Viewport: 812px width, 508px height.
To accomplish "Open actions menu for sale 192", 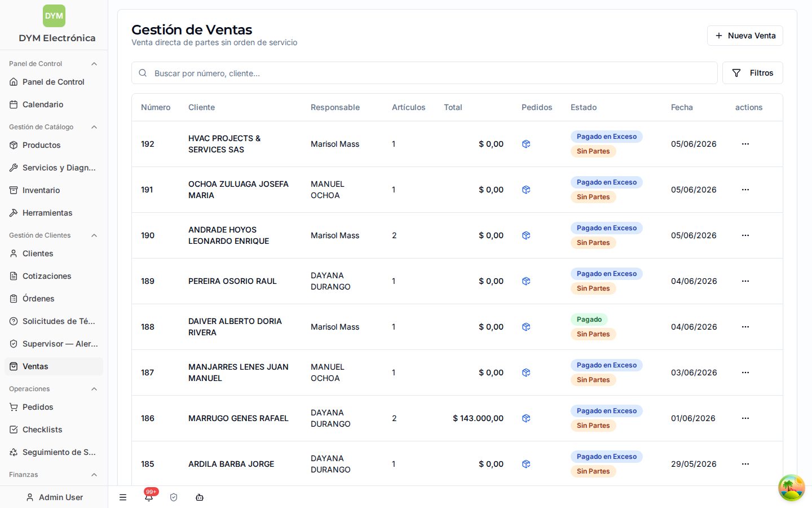I will [745, 144].
